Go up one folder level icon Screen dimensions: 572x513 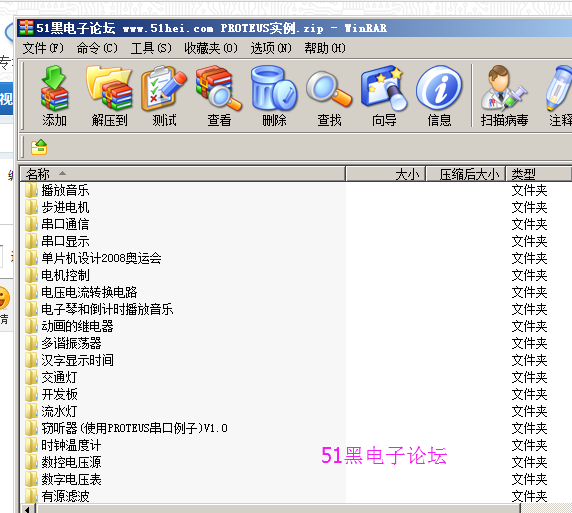click(x=39, y=147)
